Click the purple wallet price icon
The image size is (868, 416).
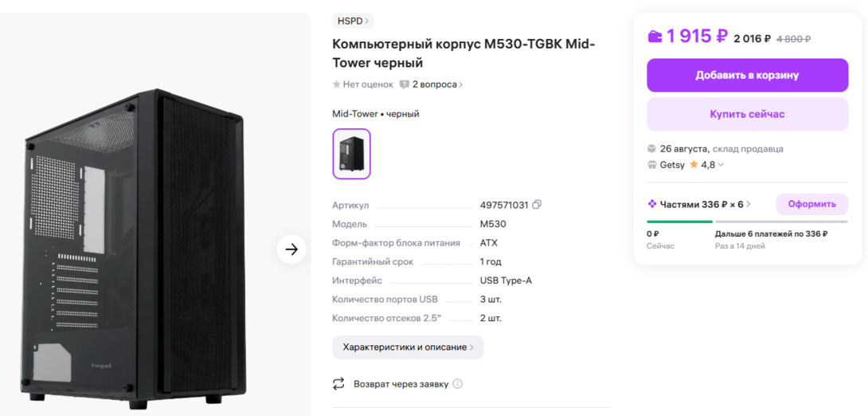(655, 37)
